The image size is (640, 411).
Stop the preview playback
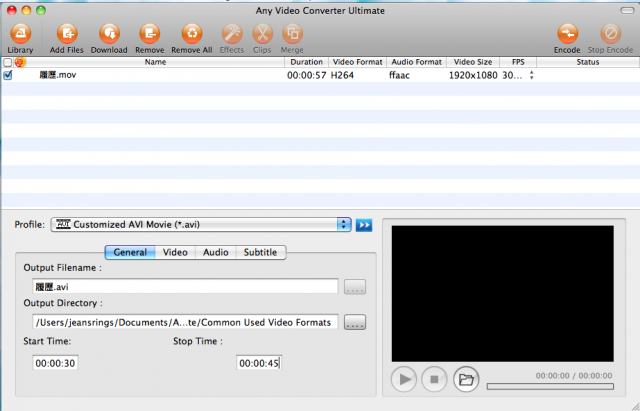pos(434,379)
